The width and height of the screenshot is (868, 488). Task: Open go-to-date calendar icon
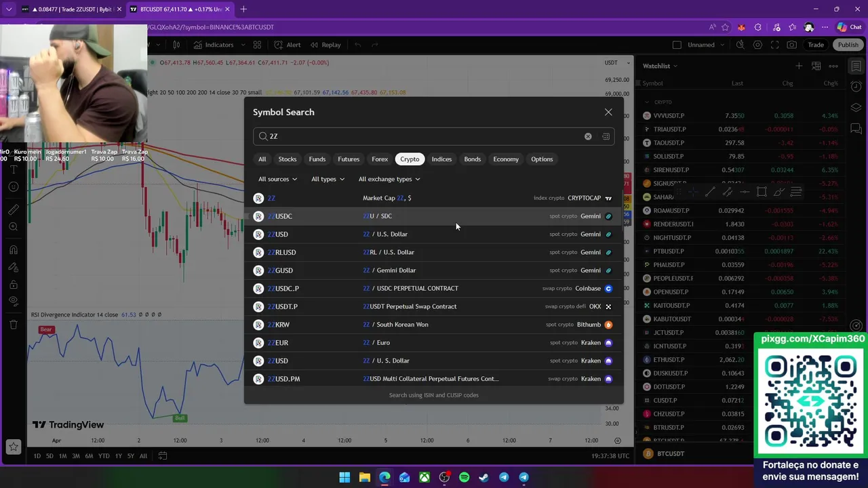[163, 456]
